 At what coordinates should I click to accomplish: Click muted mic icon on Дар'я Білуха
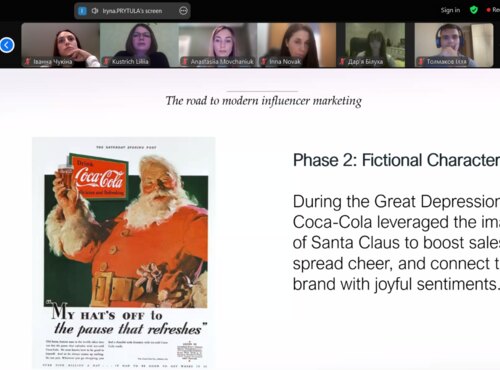coord(342,61)
